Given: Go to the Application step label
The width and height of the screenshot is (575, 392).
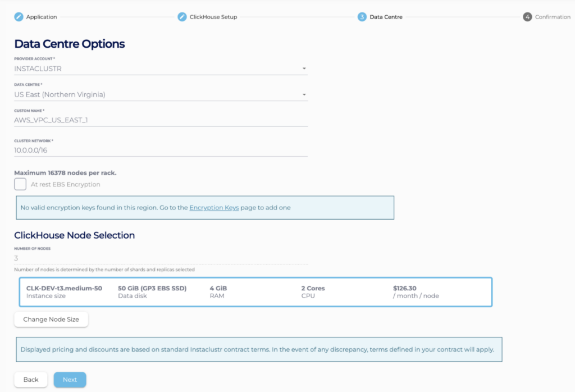Looking at the screenshot, I should click(x=42, y=17).
